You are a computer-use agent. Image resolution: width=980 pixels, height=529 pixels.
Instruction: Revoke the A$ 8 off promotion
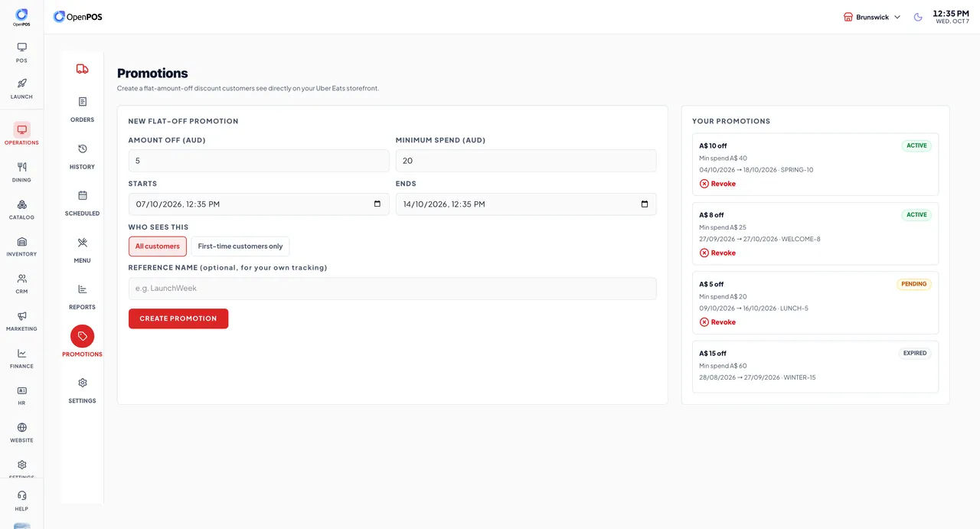click(x=717, y=253)
